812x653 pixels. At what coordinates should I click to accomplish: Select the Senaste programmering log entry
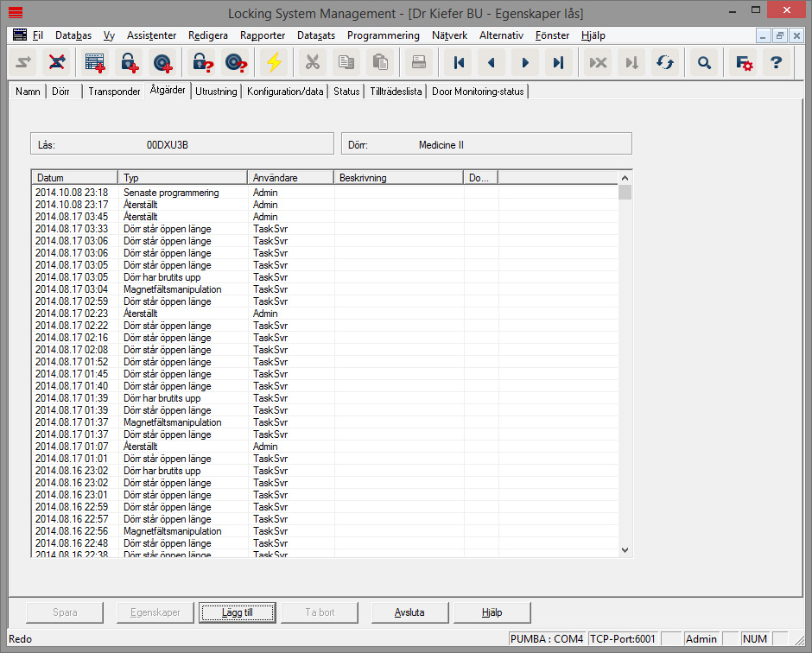point(171,193)
